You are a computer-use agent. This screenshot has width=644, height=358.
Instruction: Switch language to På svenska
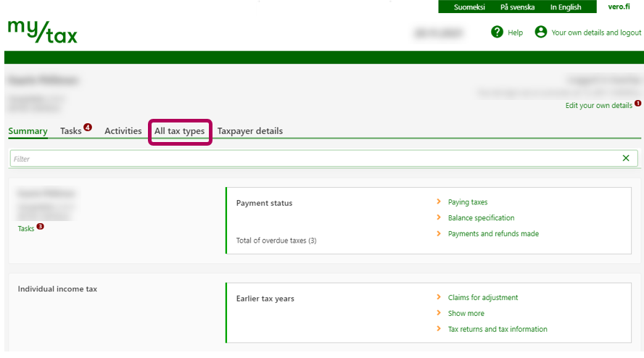pyautogui.click(x=517, y=7)
